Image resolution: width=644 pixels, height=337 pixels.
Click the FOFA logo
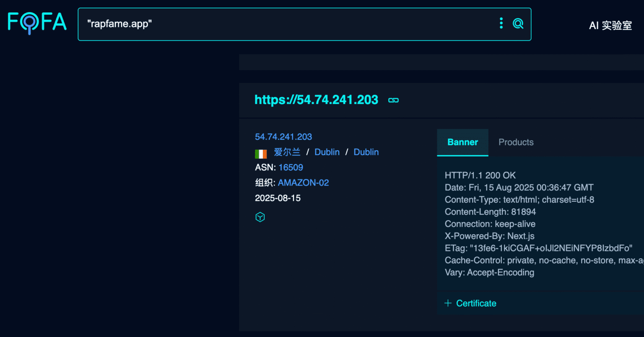[x=37, y=23]
